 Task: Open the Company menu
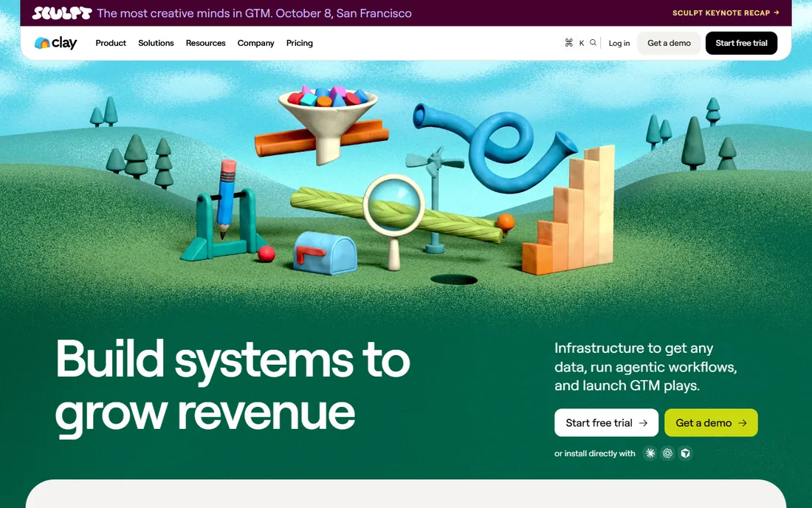pyautogui.click(x=256, y=43)
